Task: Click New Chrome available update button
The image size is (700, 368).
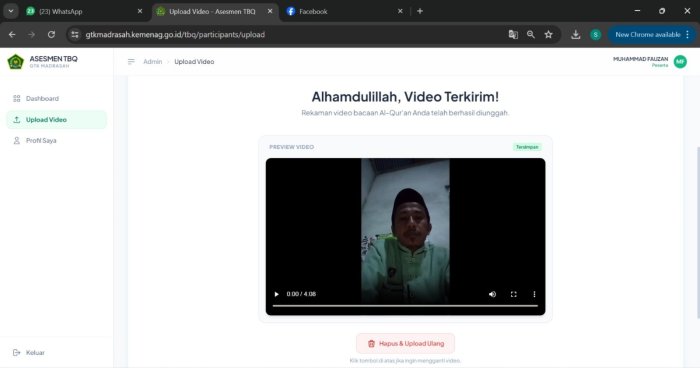Action: [x=647, y=34]
